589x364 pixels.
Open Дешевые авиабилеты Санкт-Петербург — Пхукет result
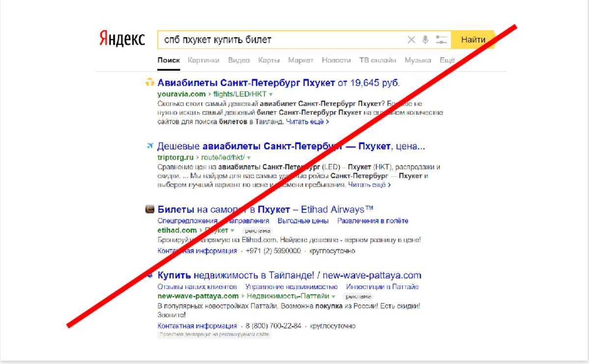coord(291,146)
